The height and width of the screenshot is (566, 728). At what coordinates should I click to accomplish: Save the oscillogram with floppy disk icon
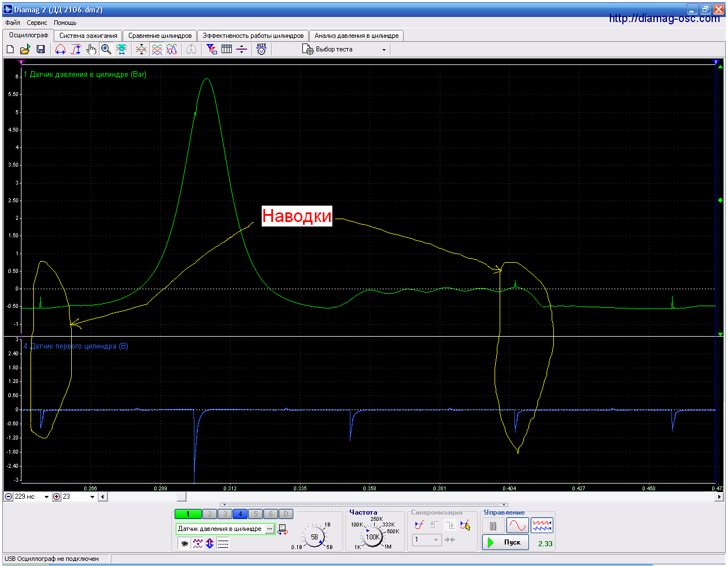41,50
